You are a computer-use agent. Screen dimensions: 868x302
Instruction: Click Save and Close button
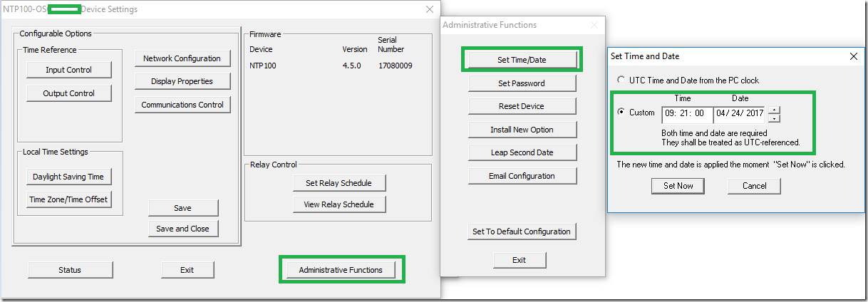tap(182, 229)
